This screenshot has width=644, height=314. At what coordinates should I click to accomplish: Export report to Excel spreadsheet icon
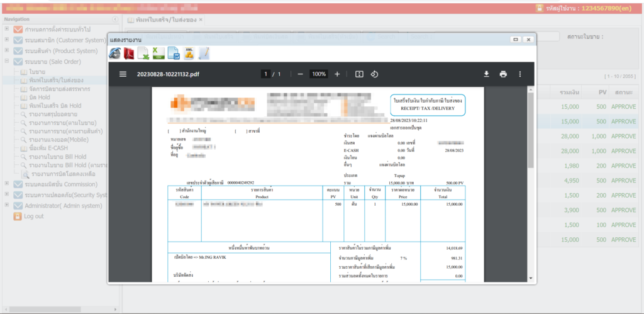(144, 54)
